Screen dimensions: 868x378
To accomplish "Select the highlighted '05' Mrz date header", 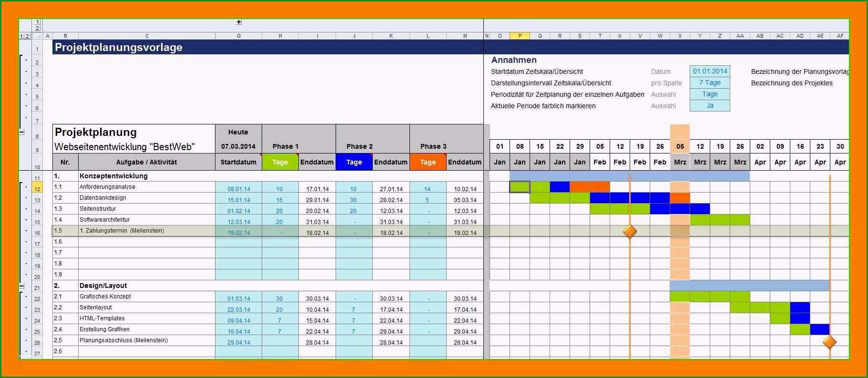I will [680, 146].
